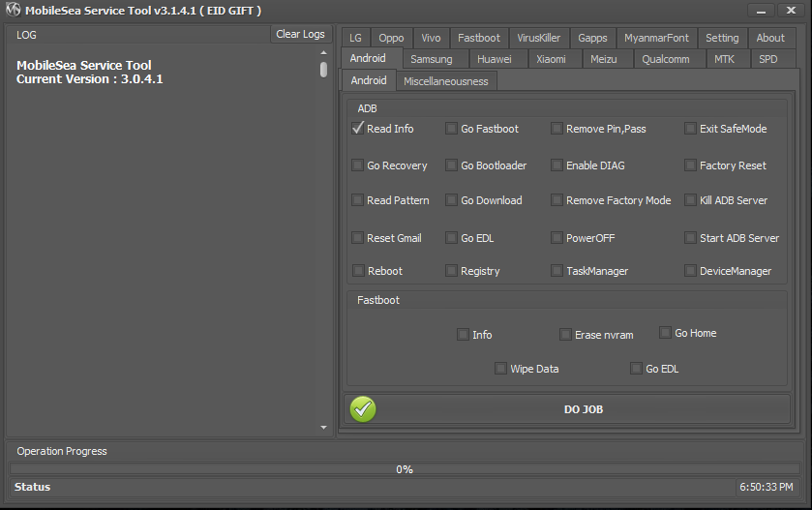Click the log scrollbar up arrow

coord(323,53)
